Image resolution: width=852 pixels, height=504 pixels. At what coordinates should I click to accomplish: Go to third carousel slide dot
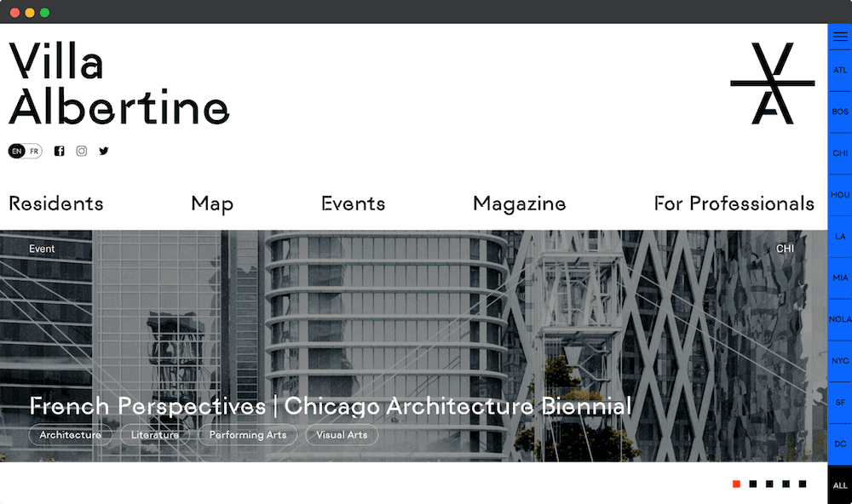(769, 484)
